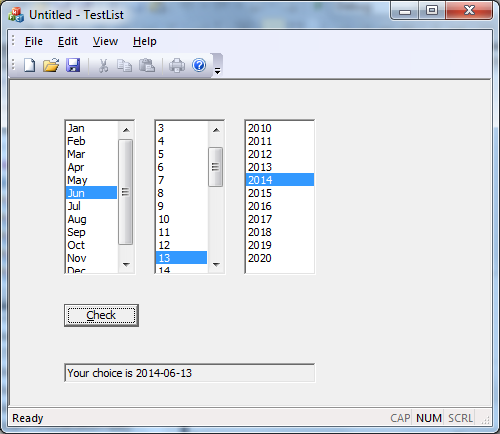The width and height of the screenshot is (500, 434).
Task: Click the New document toolbar icon
Action: pos(29,65)
